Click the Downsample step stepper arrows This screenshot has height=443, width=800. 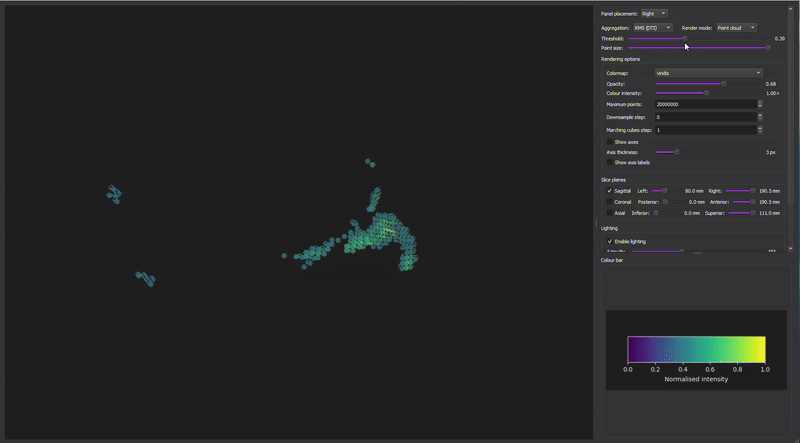[x=760, y=117]
